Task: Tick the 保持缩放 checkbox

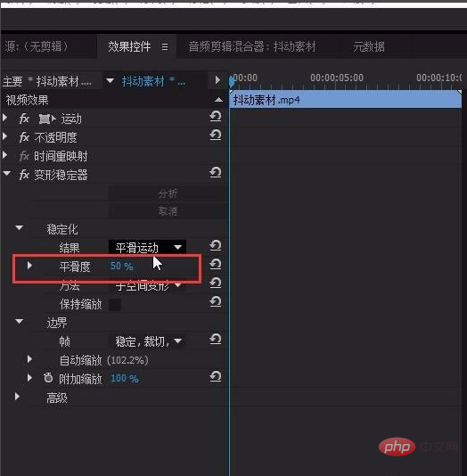Action: (x=115, y=305)
